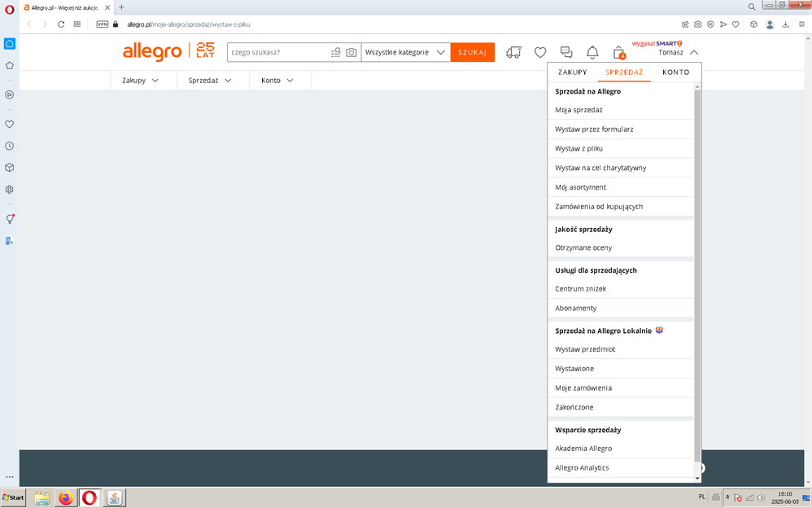Open the ad blocker shield icon
The height and width of the screenshot is (508, 812).
710,24
